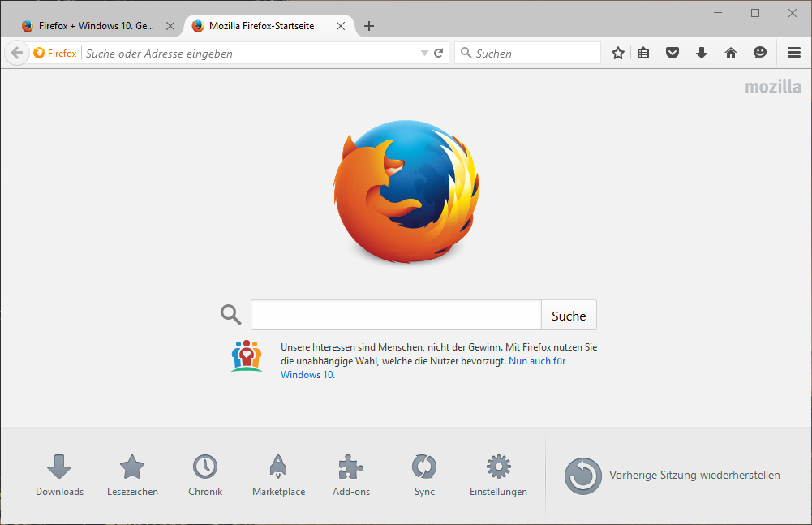Viewport: 812px width, 525px height.
Task: Open a new tab with plus button
Action: (369, 26)
